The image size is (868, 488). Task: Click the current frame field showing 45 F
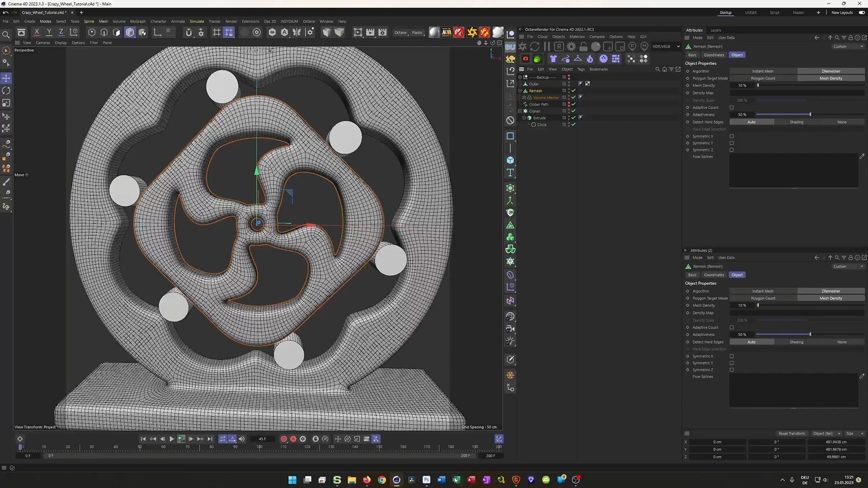pyautogui.click(x=263, y=439)
